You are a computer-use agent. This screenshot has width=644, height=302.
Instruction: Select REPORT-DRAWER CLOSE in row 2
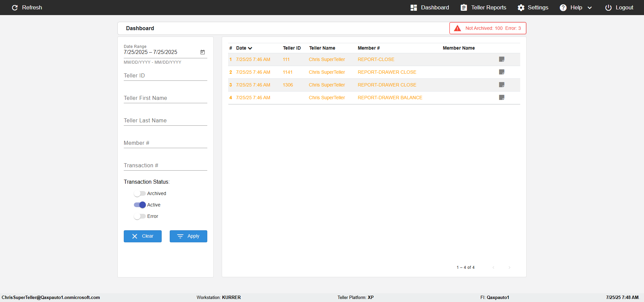pyautogui.click(x=387, y=72)
